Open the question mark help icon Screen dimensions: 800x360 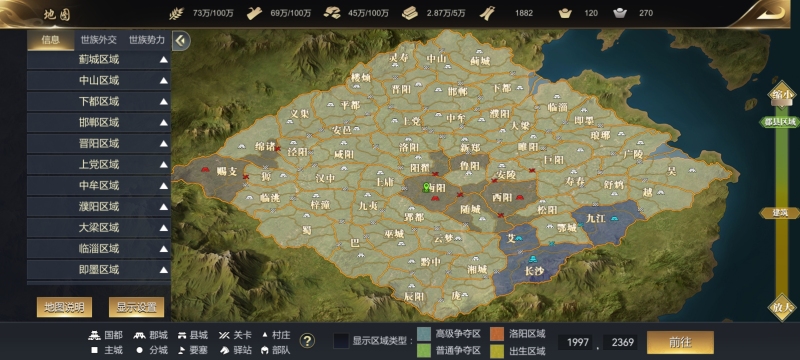pyautogui.click(x=307, y=341)
